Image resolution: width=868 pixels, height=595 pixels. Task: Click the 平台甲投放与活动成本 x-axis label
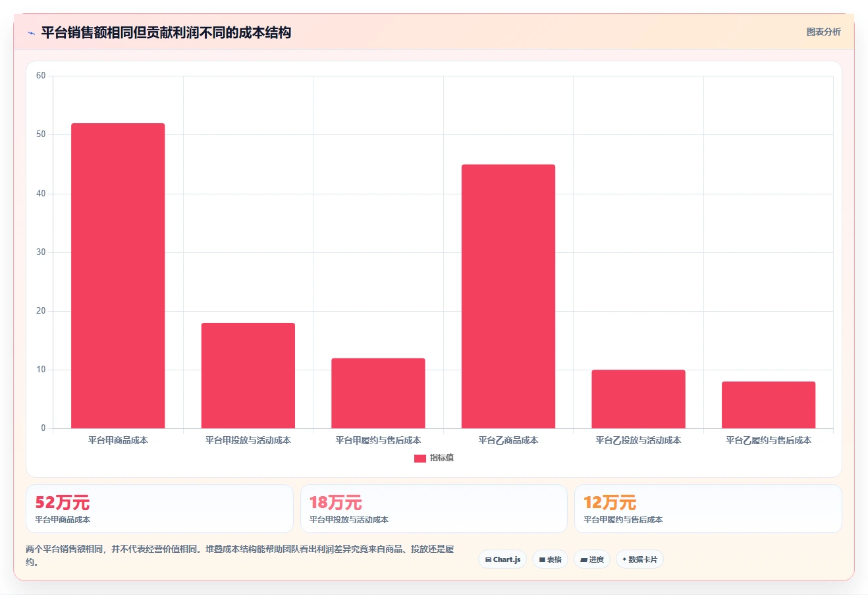pyautogui.click(x=248, y=440)
